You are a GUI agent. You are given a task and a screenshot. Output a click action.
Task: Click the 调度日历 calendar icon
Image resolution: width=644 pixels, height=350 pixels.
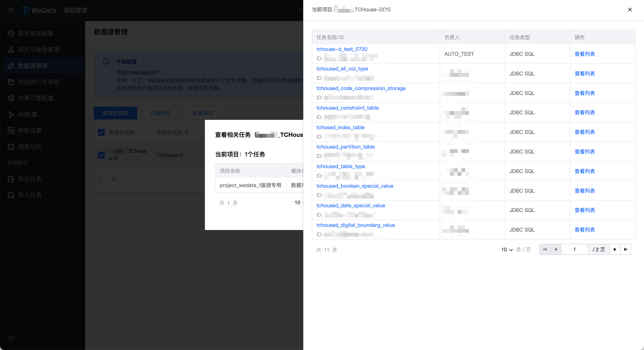pyautogui.click(x=11, y=147)
